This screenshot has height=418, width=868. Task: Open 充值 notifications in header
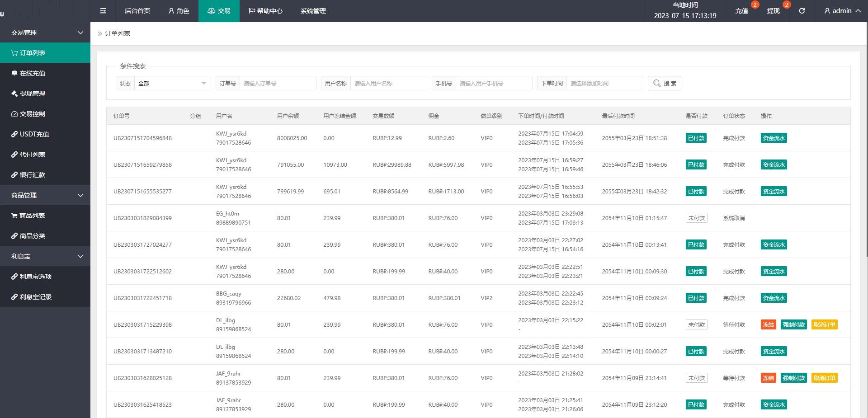pos(742,11)
